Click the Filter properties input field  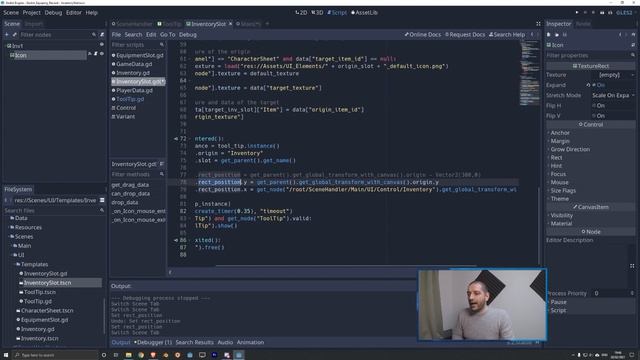591,55
